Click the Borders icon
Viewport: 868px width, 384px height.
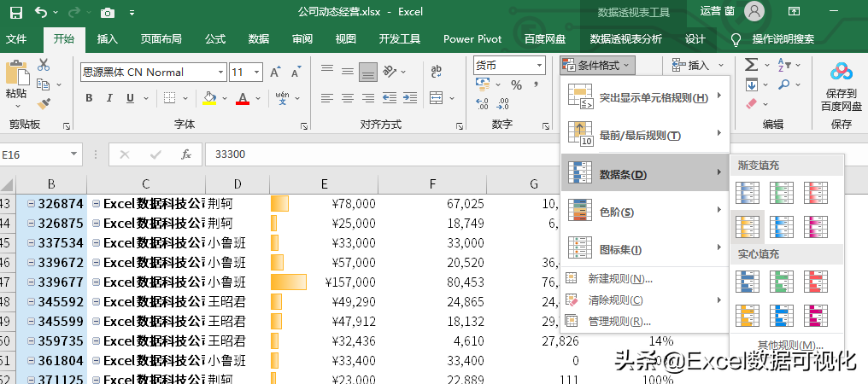click(169, 98)
